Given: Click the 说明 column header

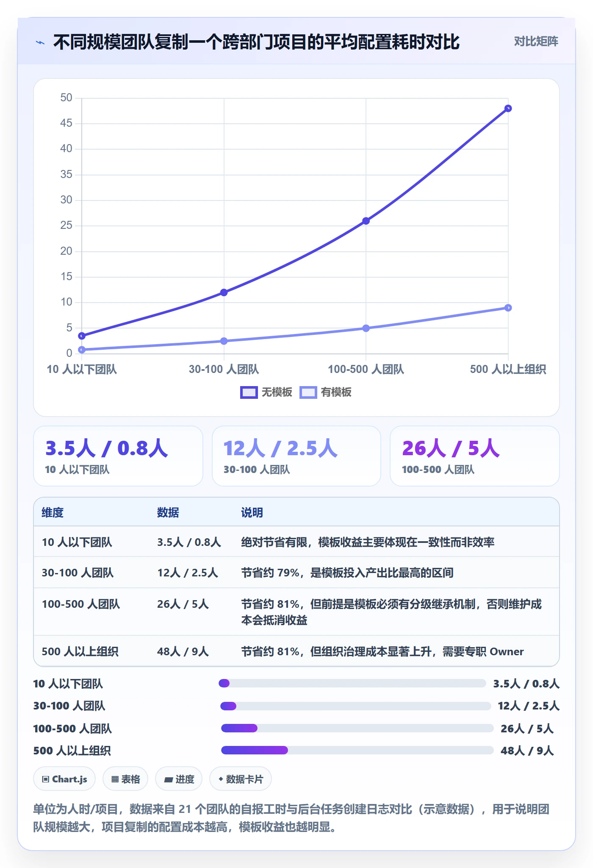Looking at the screenshot, I should [252, 512].
